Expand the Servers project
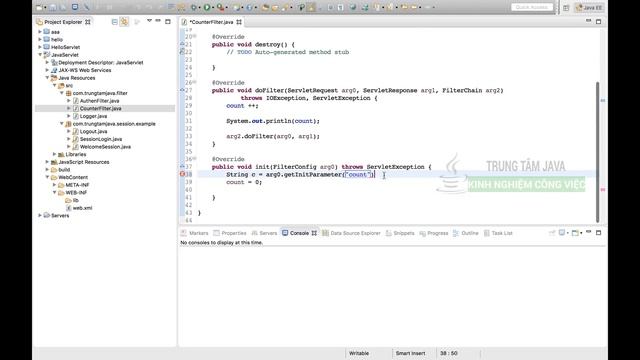640x360 pixels. [40, 216]
